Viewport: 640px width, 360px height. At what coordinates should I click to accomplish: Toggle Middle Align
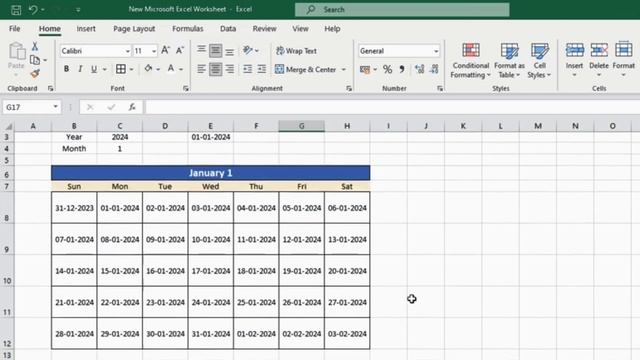tap(216, 50)
